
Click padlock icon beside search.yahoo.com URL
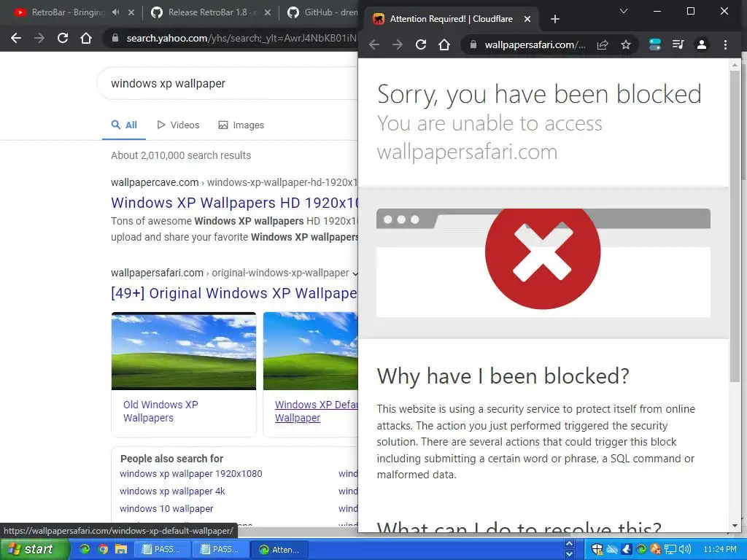[115, 38]
